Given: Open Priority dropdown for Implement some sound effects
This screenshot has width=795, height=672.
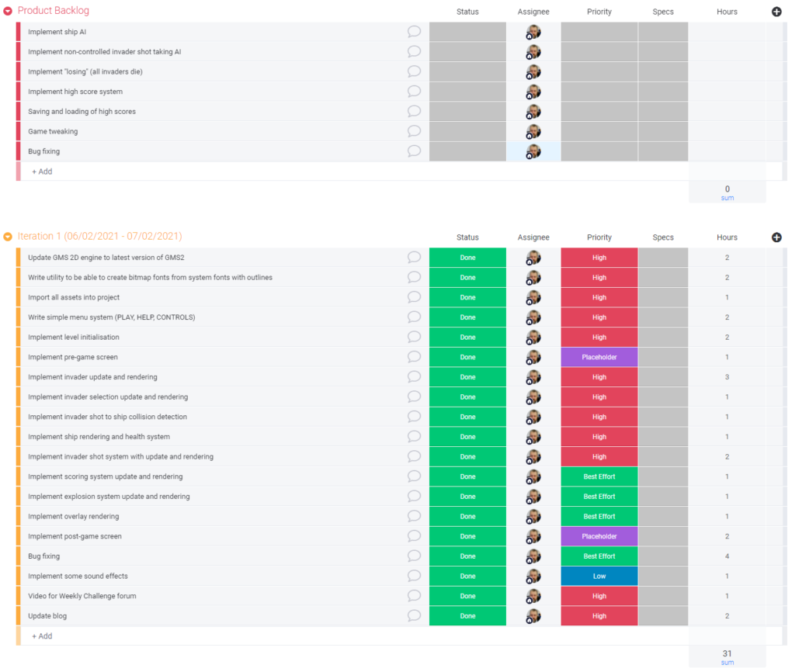Looking at the screenshot, I should 599,576.
